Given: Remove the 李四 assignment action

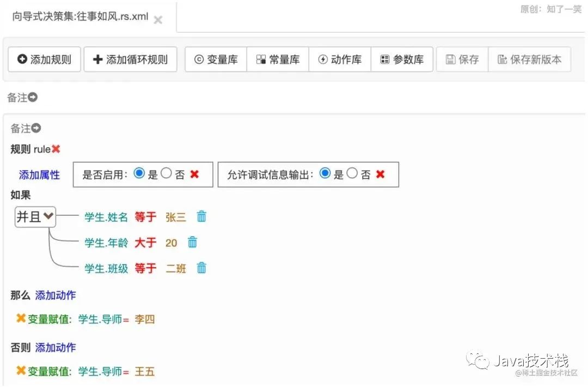Looking at the screenshot, I should pyautogui.click(x=21, y=318).
